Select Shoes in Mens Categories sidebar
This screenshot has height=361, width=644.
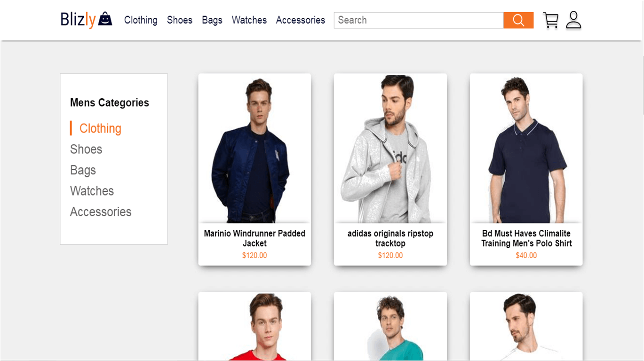(86, 149)
